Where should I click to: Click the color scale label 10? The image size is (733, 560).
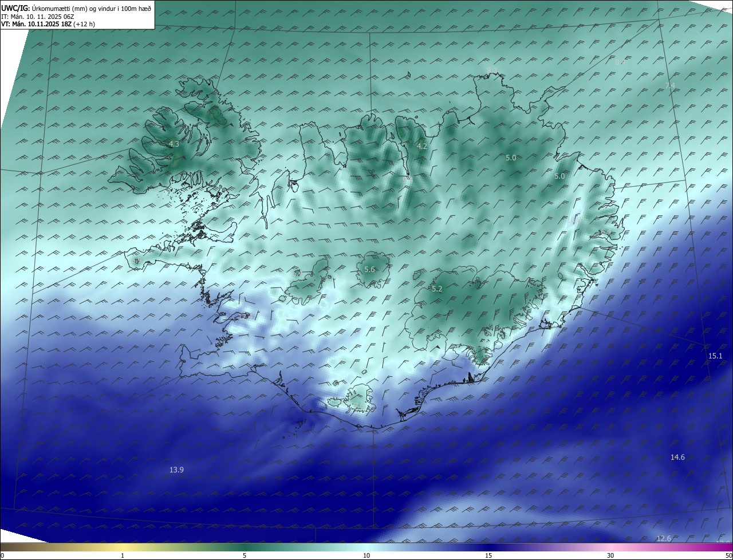click(x=366, y=555)
